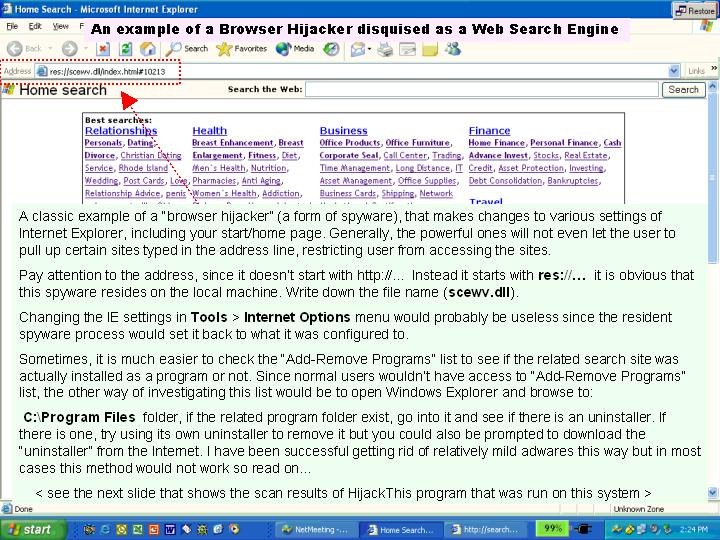Open the Messenger people icon

[x=452, y=49]
